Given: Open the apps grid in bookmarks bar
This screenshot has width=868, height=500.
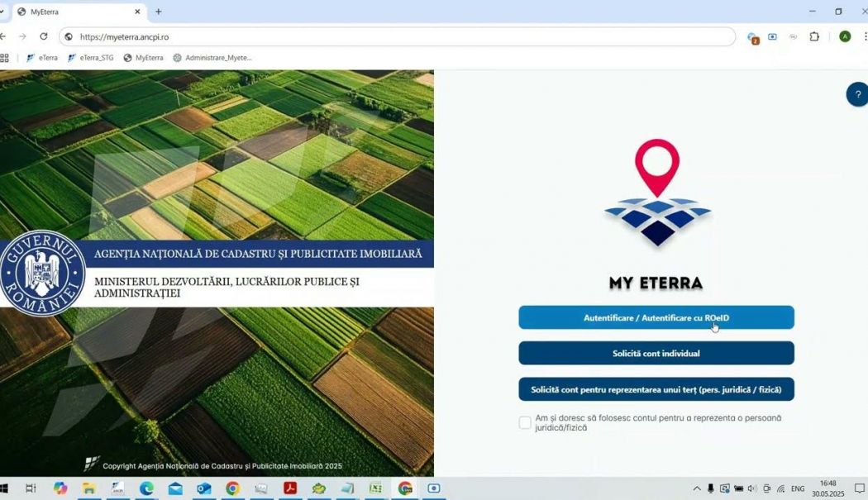Looking at the screenshot, I should (4, 58).
